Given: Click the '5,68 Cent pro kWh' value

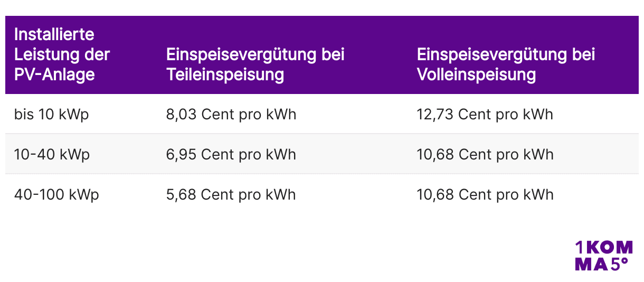Looking at the screenshot, I should [231, 194].
